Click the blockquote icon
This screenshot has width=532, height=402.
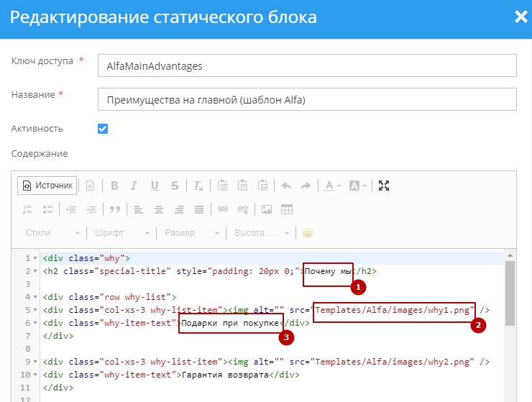pos(114,209)
